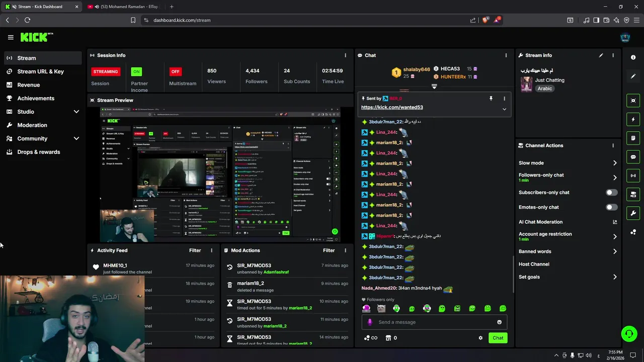Click the pencil icon in the right toolbar
This screenshot has width=644, height=362.
pyautogui.click(x=633, y=76)
